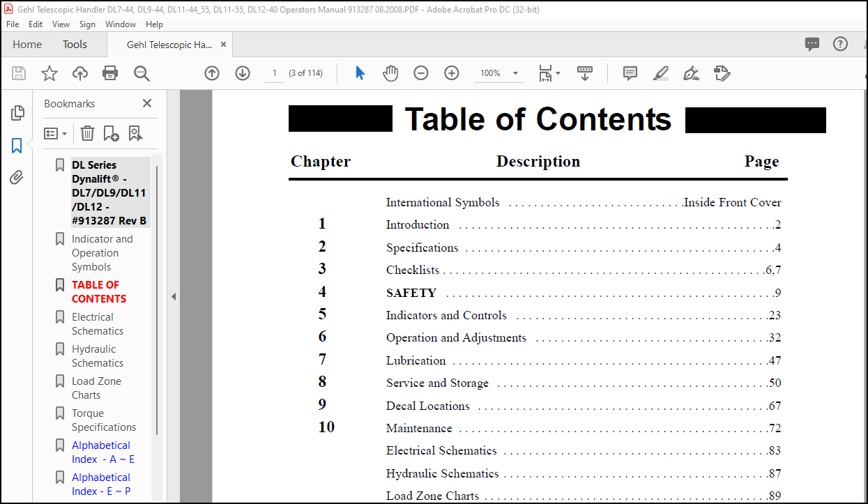Select the Gehl Telescopic Ha... document tab

pos(169,44)
